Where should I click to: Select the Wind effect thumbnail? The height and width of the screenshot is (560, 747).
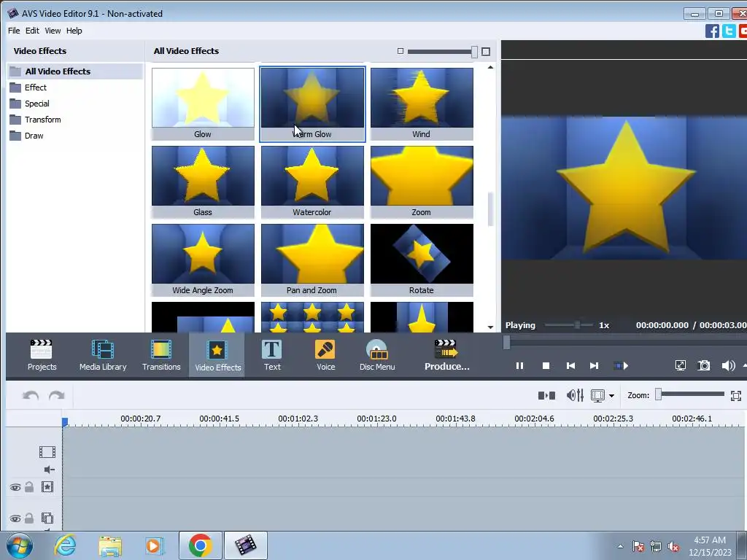tap(422, 104)
